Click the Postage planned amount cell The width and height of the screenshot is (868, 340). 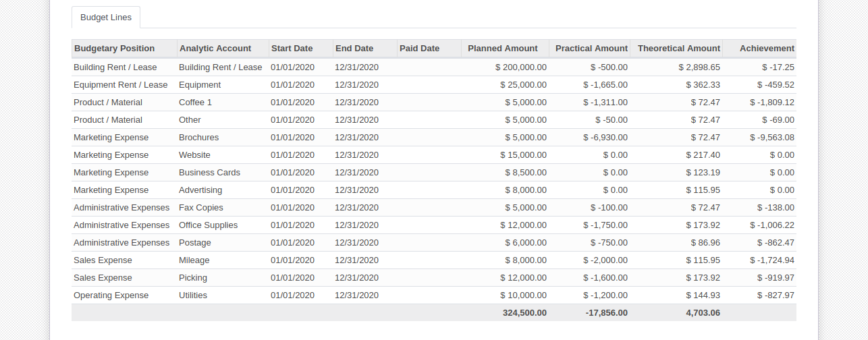point(505,243)
